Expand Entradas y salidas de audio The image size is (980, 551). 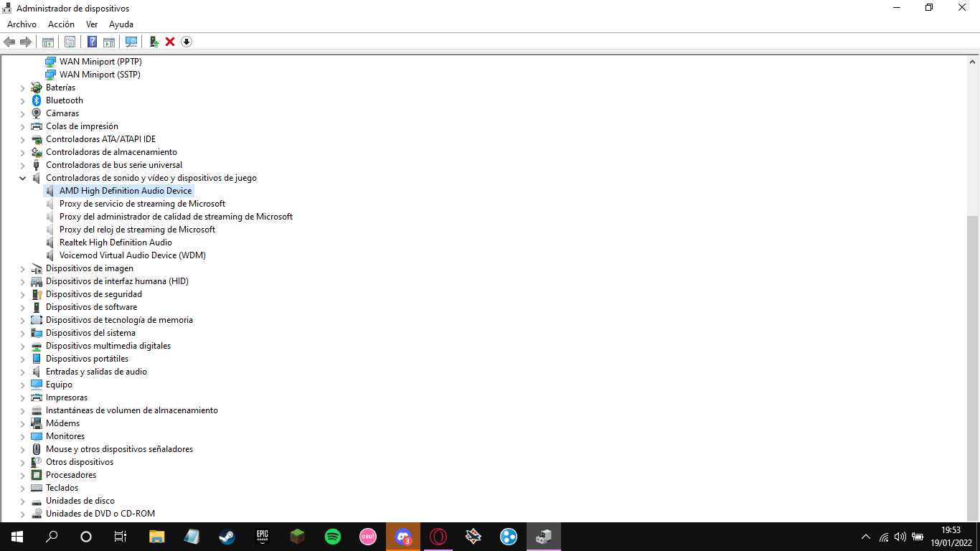click(22, 372)
